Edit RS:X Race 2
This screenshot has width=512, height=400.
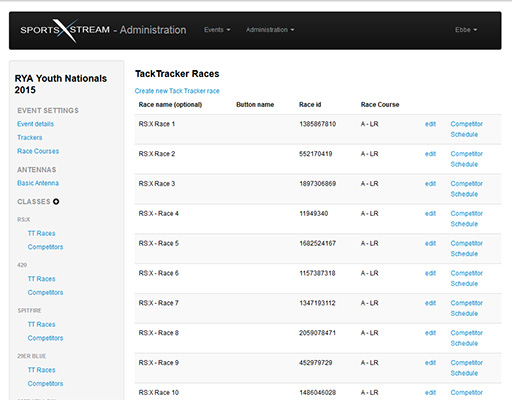[430, 154]
